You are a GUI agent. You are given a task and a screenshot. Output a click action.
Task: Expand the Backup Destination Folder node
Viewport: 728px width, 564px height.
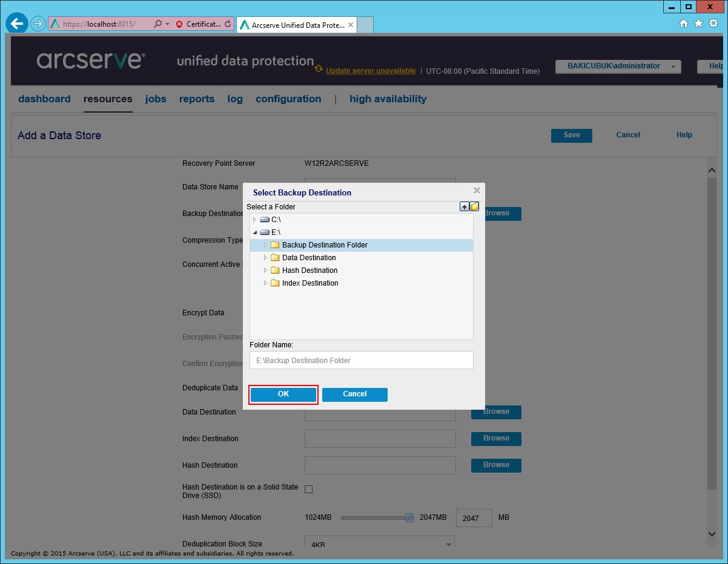tap(265, 245)
